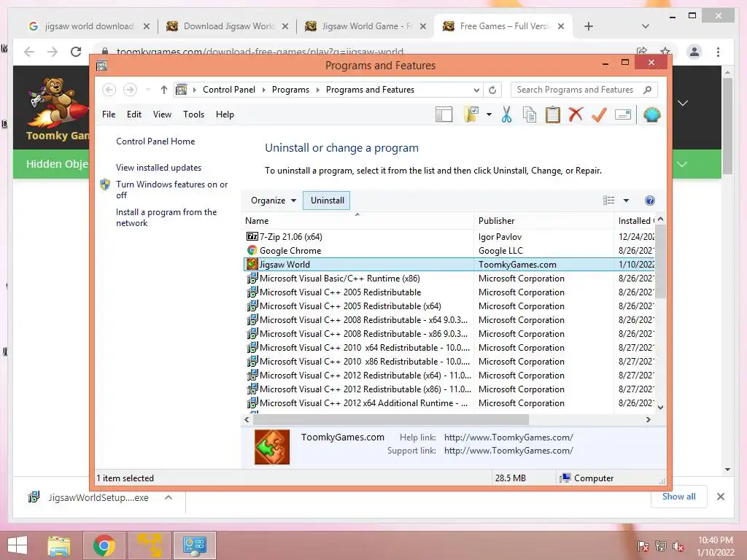Click the preview pane layout icon
This screenshot has width=747, height=560.
444,114
